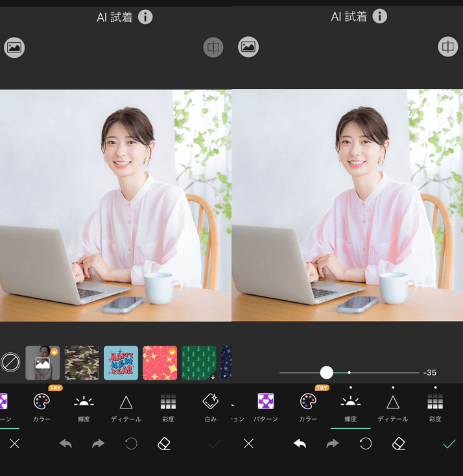Apply the Happy New Year pattern

(x=121, y=363)
